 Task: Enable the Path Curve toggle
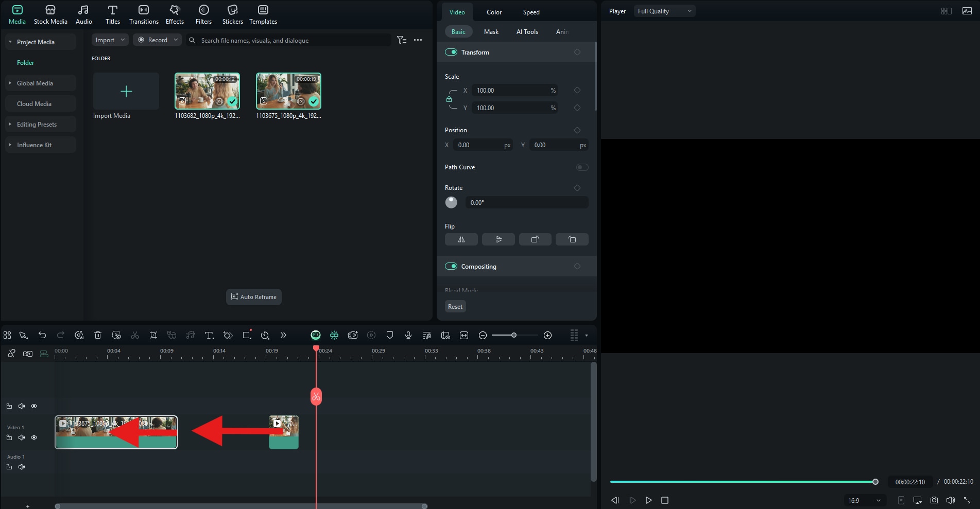pos(582,167)
